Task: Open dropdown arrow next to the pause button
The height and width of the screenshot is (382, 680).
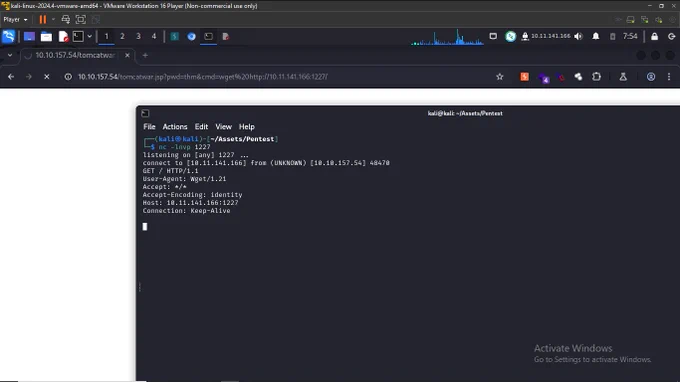Action: pos(53,20)
